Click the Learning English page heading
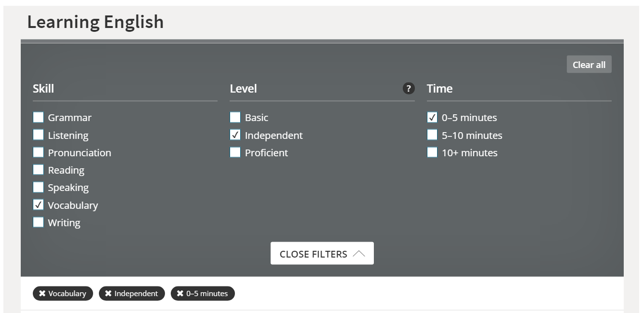Screen dimensions: 644x313 click(x=96, y=22)
